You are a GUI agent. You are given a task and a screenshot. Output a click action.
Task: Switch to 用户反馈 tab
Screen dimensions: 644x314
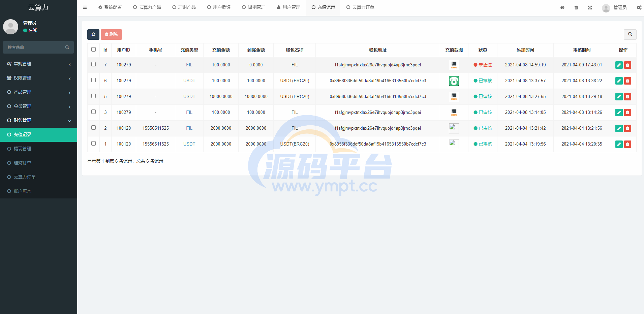pyautogui.click(x=219, y=7)
